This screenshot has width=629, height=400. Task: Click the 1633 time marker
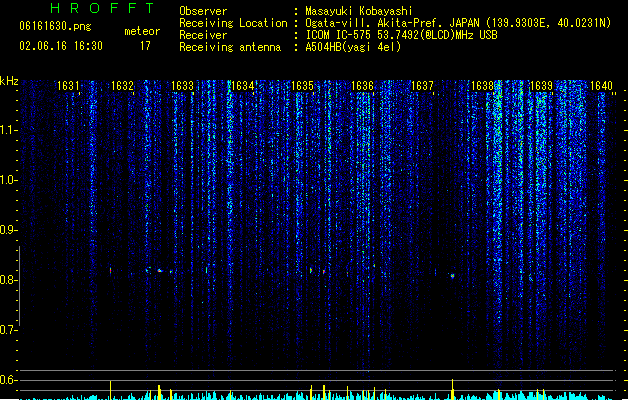tap(183, 86)
